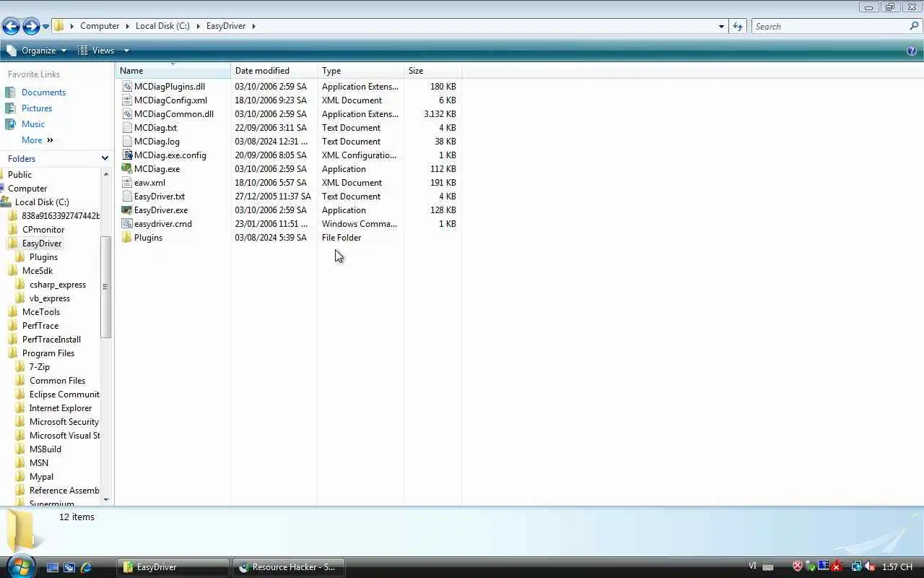Open the recent pages dropdown arrow

click(x=45, y=27)
